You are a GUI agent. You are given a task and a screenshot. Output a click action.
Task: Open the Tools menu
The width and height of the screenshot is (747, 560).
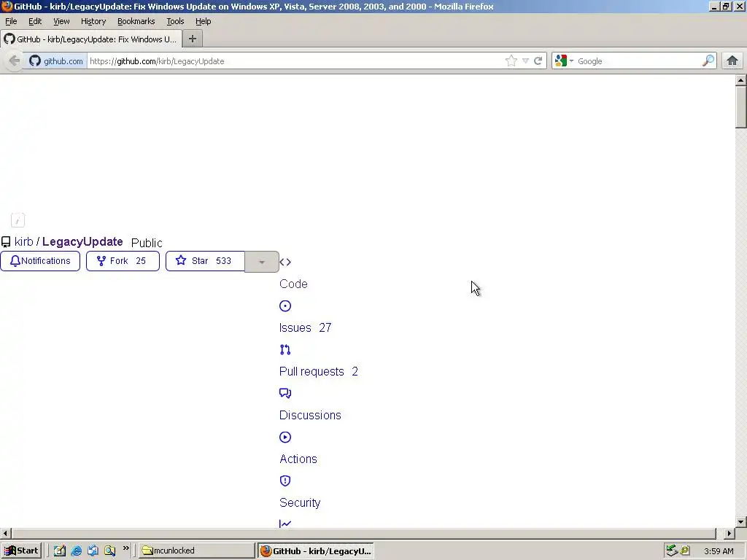[x=175, y=21]
